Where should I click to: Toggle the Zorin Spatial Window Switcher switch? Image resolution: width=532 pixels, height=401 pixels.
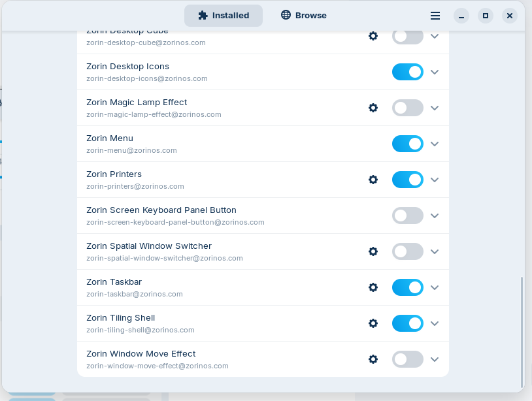coord(407,251)
